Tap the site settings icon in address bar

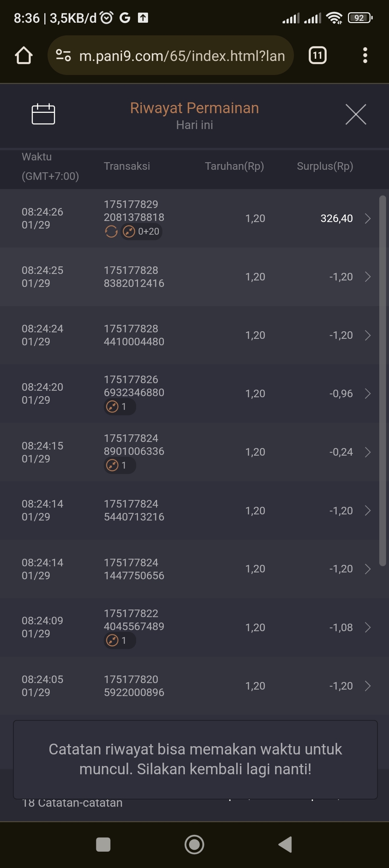point(63,56)
